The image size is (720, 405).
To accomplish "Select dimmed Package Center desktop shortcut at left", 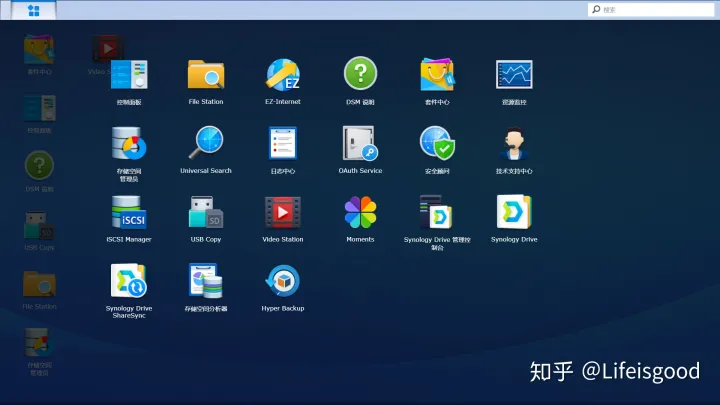I will [x=39, y=54].
